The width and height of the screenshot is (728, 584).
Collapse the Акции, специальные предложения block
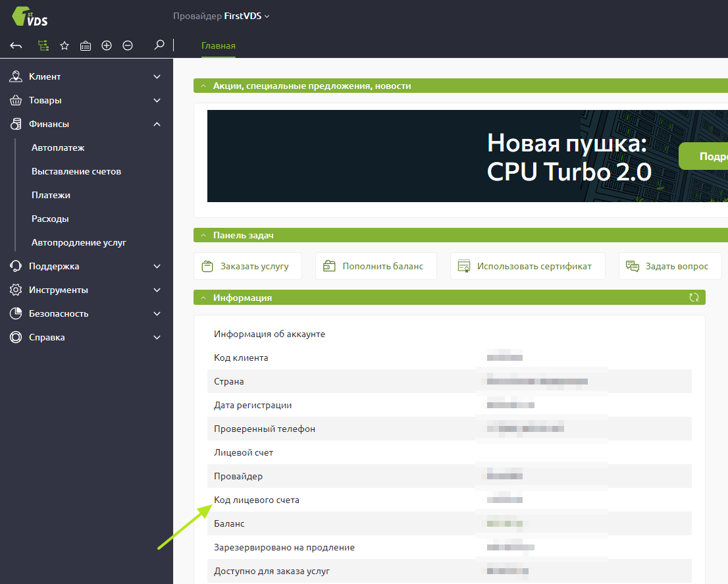[203, 86]
